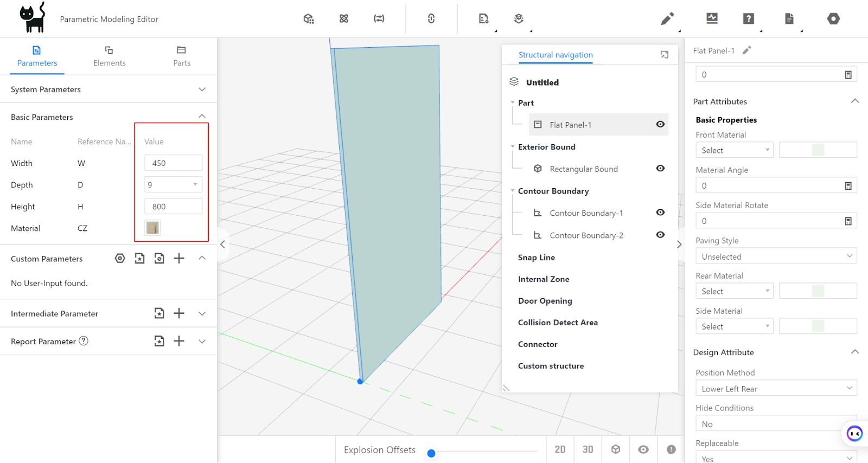
Task: Open the help question mark icon
Action: (749, 19)
